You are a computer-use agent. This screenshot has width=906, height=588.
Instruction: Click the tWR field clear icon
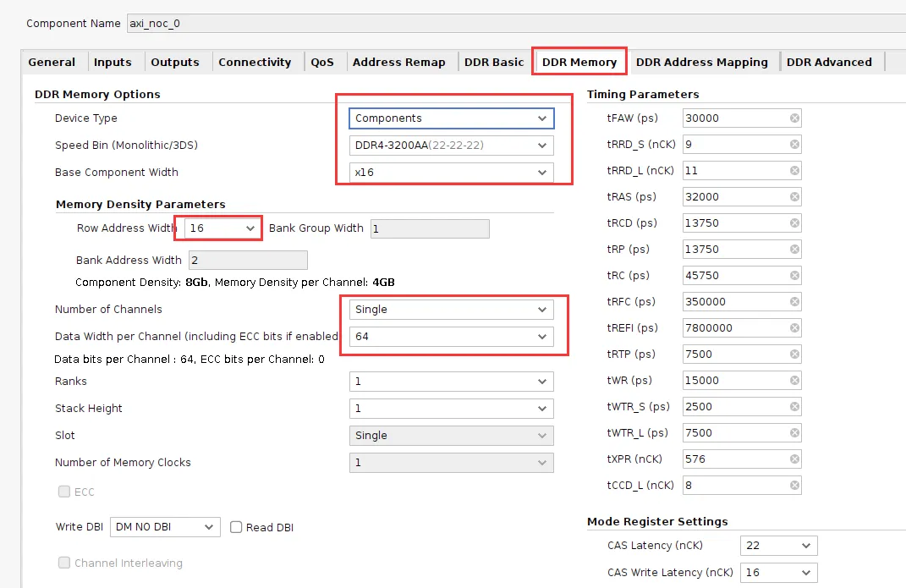point(794,381)
